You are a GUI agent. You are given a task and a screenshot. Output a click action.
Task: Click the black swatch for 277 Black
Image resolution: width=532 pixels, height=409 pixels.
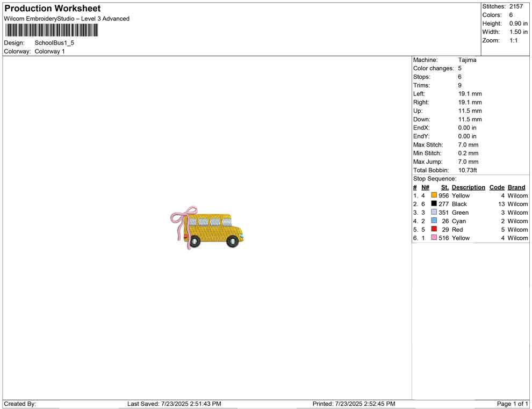(x=434, y=203)
